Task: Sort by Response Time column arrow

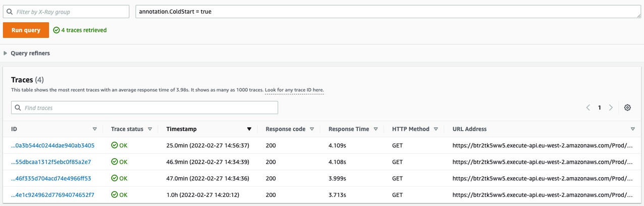Action: [376, 129]
